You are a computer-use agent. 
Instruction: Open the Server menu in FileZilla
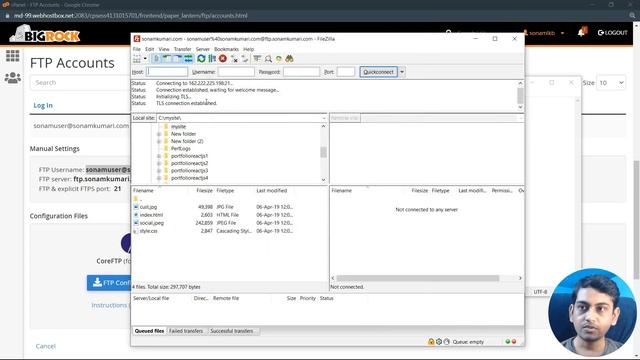(202, 49)
